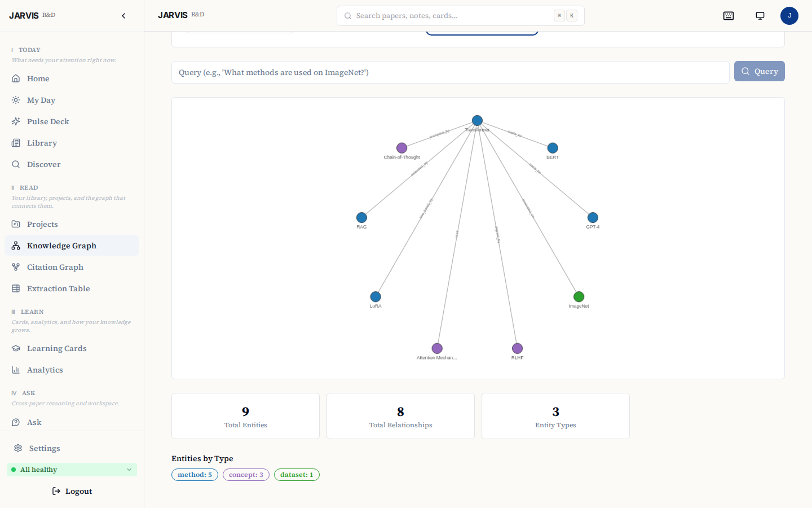The image size is (812, 508).
Task: Select the BERT node
Action: pos(553,148)
